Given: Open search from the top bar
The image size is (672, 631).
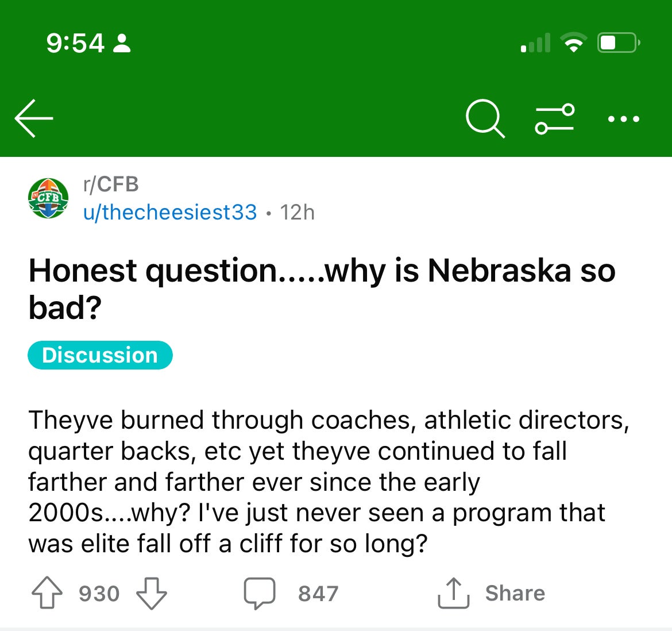Looking at the screenshot, I should point(484,118).
